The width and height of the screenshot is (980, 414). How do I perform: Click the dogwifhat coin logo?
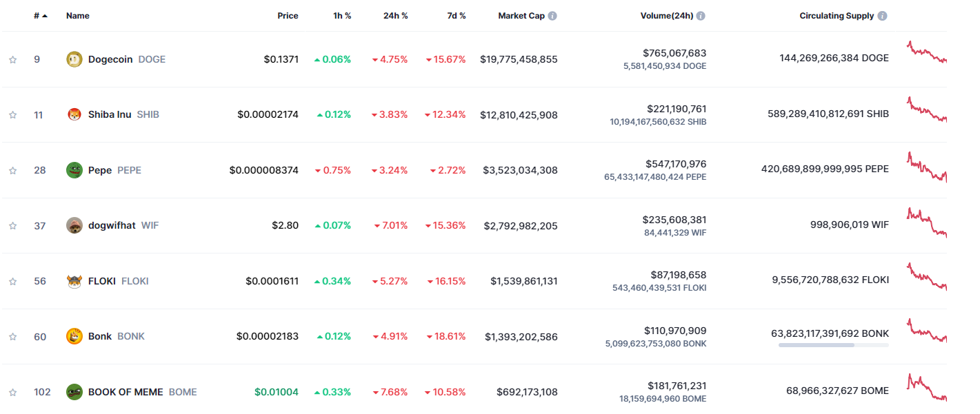coord(74,225)
